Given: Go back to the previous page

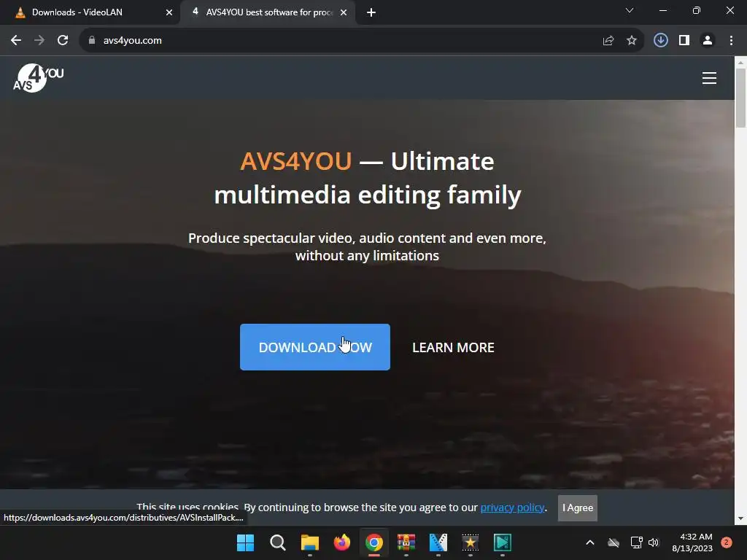Looking at the screenshot, I should 16,41.
